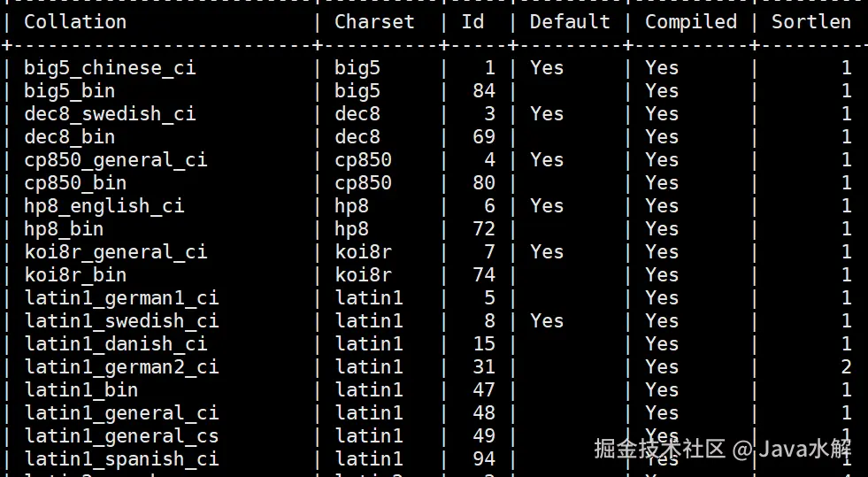Click the latin1_german2_ci collation name
This screenshot has width=868, height=477.
pyautogui.click(x=121, y=366)
